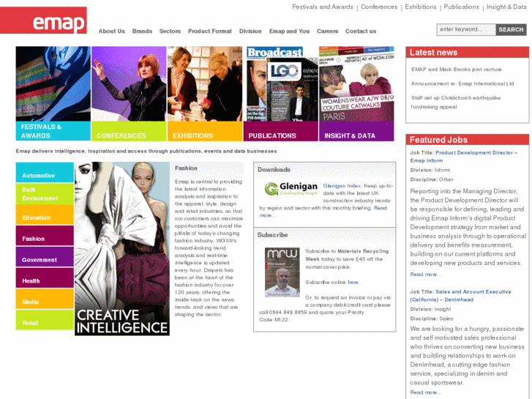Image resolution: width=532 pixels, height=399 pixels.
Task: Open the Glenigan logo in Downloads
Action: (291, 188)
